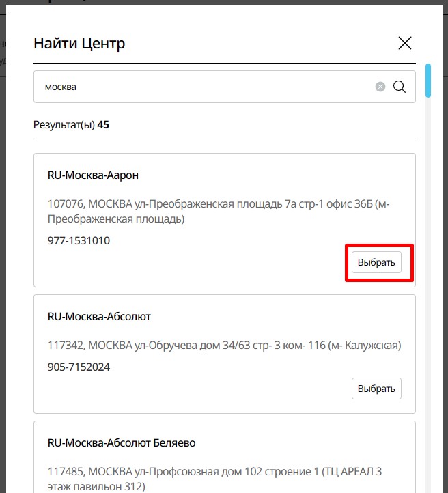Close the Найти Центр dialog
The width and height of the screenshot is (448, 493).
pyautogui.click(x=405, y=43)
